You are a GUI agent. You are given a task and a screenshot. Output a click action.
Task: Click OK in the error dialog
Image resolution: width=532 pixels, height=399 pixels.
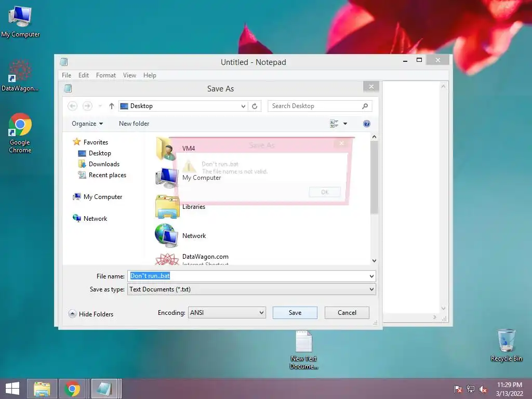[325, 192]
